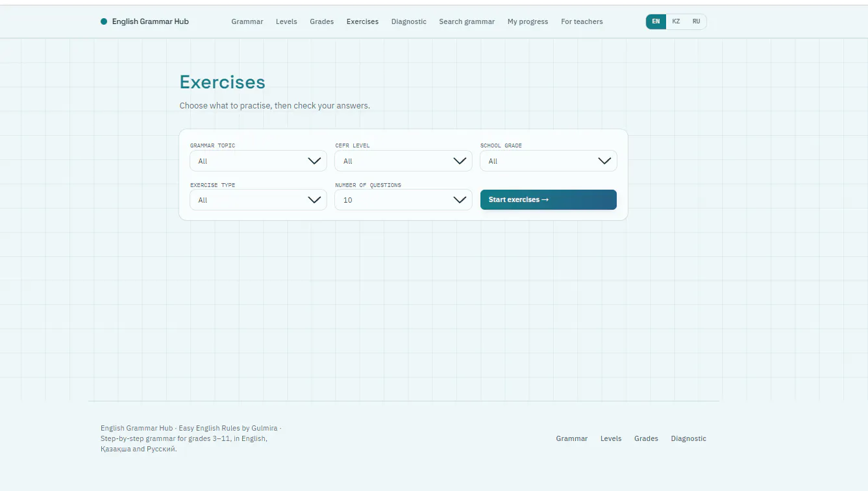Screen dimensions: 868x491
Task: Click the 'Choose what to practise' subtitle
Action: tap(275, 105)
